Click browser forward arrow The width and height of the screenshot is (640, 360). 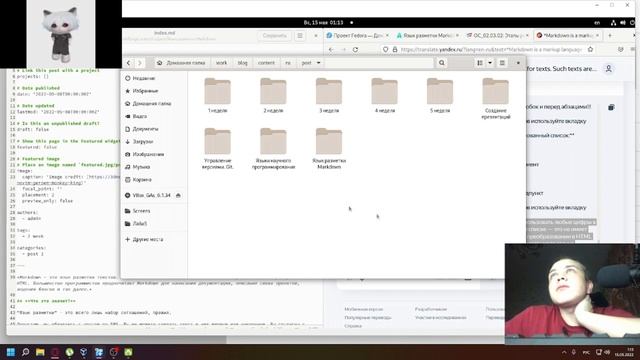click(x=343, y=49)
